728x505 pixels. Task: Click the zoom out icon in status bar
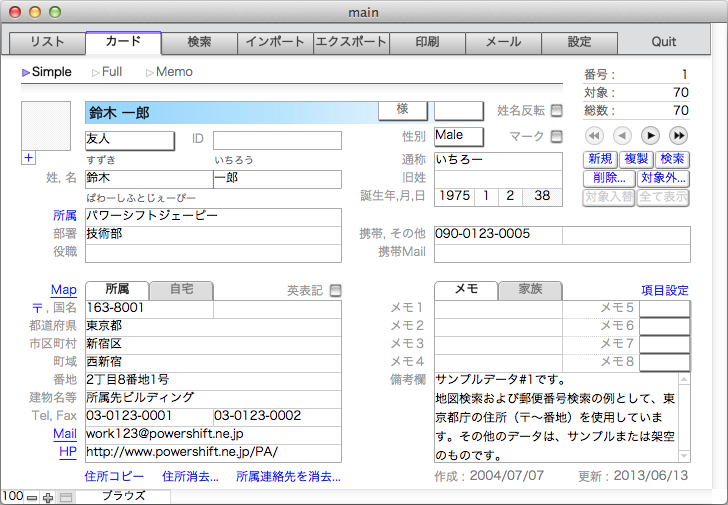coord(32,497)
